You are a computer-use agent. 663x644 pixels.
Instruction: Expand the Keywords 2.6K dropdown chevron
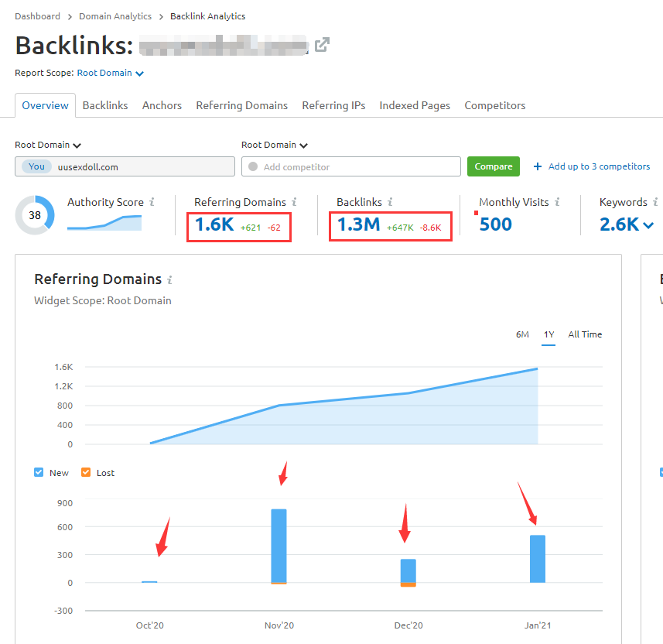tap(648, 225)
